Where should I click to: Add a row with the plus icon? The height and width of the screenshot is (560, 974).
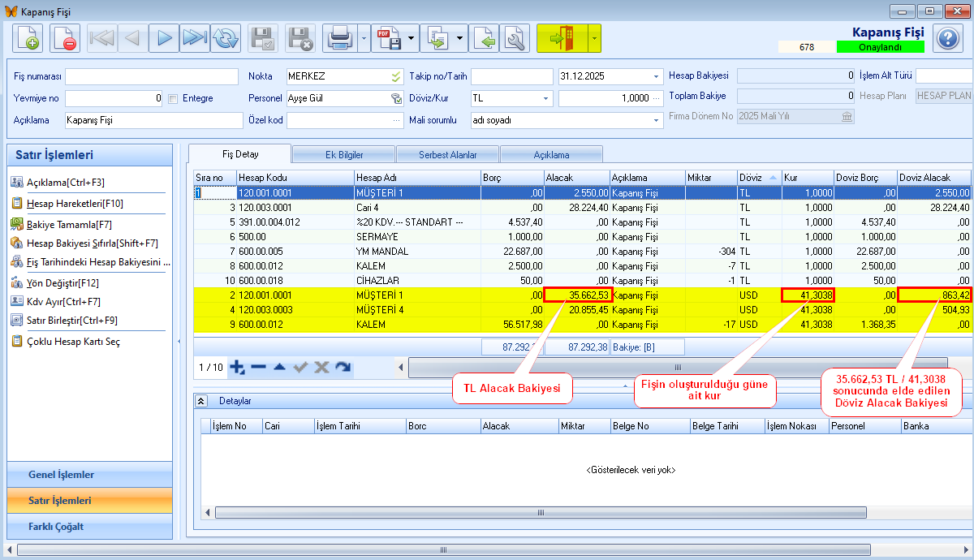coord(237,368)
